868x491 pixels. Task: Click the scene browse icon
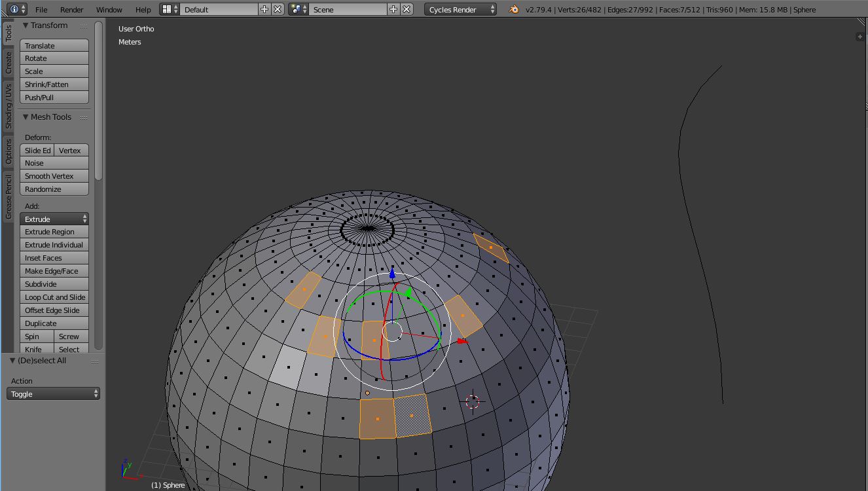point(298,9)
